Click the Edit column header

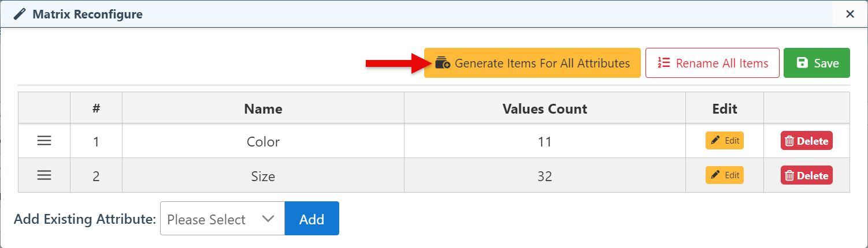click(724, 108)
